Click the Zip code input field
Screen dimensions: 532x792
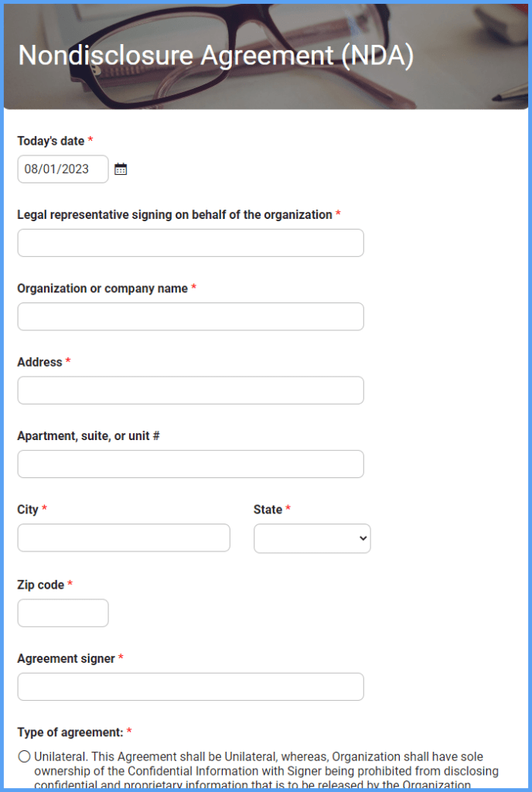pos(62,613)
